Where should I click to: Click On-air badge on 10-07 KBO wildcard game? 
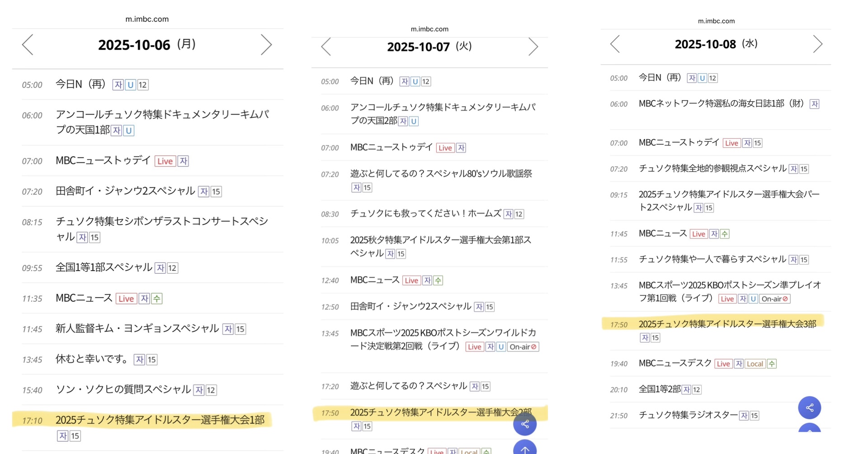point(523,347)
